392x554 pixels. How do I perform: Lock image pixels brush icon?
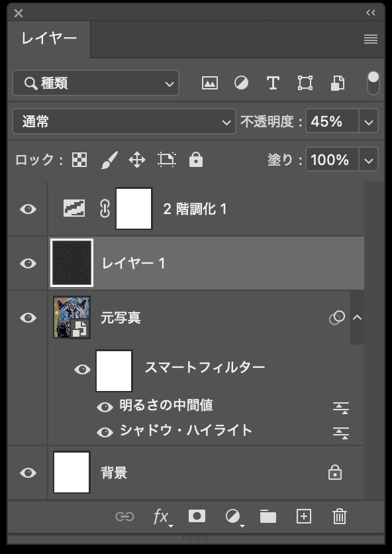tap(109, 160)
